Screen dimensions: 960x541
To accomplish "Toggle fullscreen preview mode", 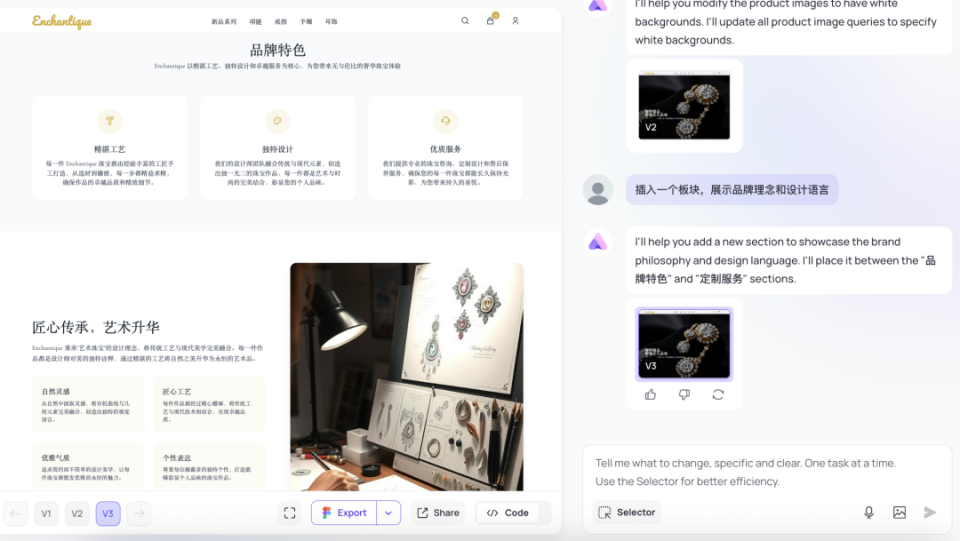I will [290, 513].
